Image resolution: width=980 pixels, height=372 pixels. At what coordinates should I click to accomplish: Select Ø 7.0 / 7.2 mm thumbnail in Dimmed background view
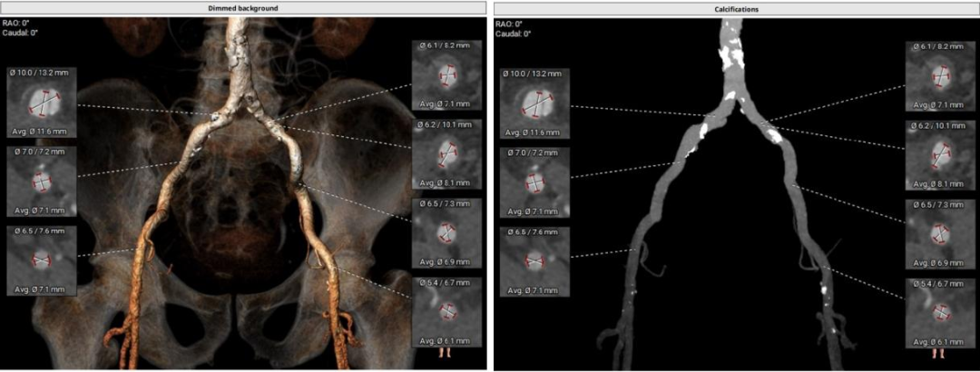(x=42, y=181)
